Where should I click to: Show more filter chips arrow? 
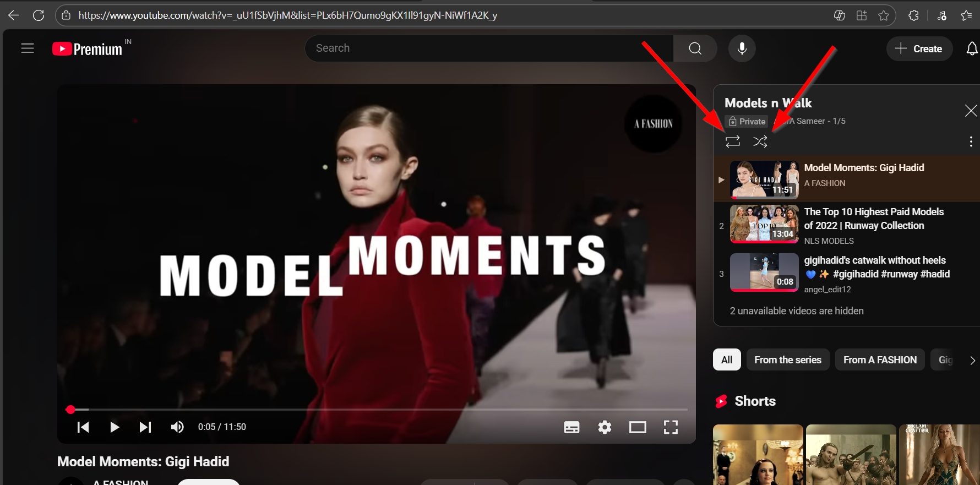(972, 360)
